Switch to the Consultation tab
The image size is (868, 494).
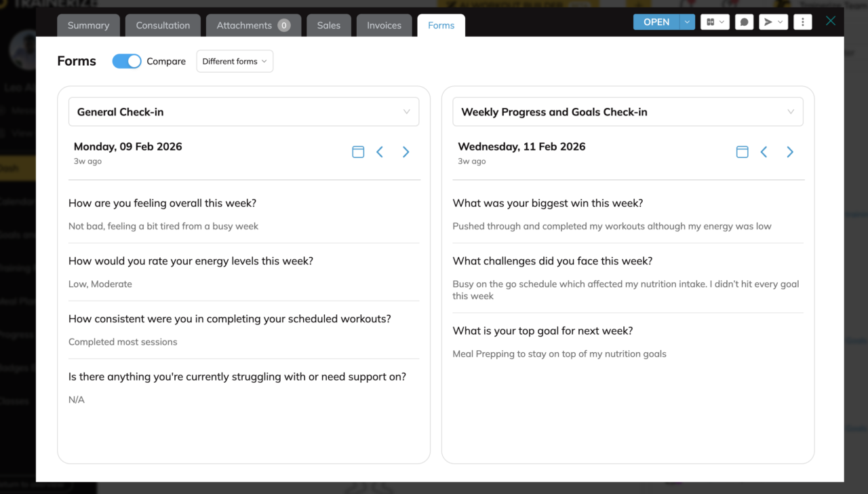coord(163,26)
